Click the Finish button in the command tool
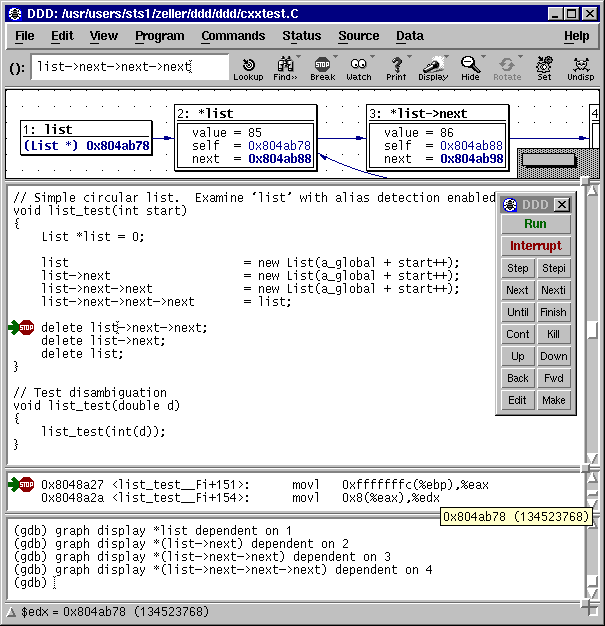The image size is (605, 626). [553, 312]
